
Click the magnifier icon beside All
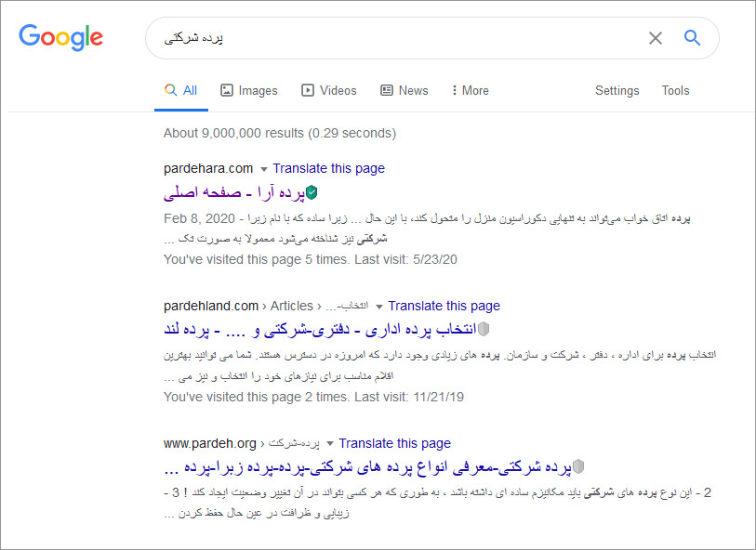point(171,89)
